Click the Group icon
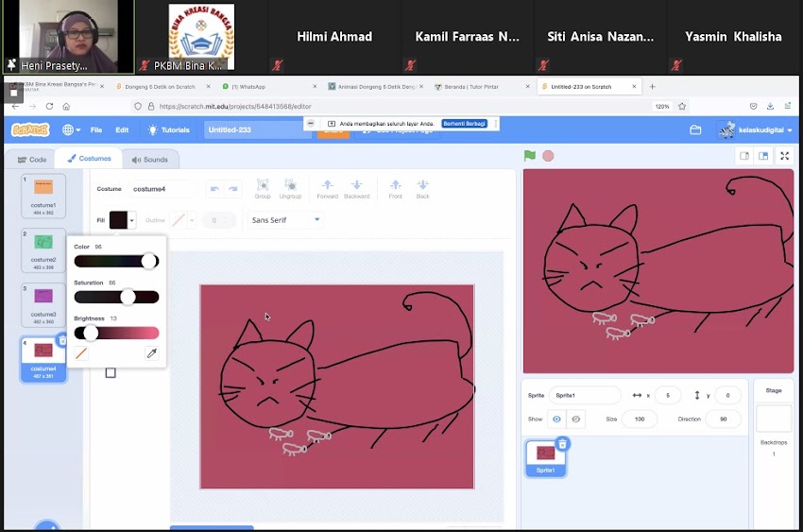Viewport: 803px width, 532px height. click(263, 189)
